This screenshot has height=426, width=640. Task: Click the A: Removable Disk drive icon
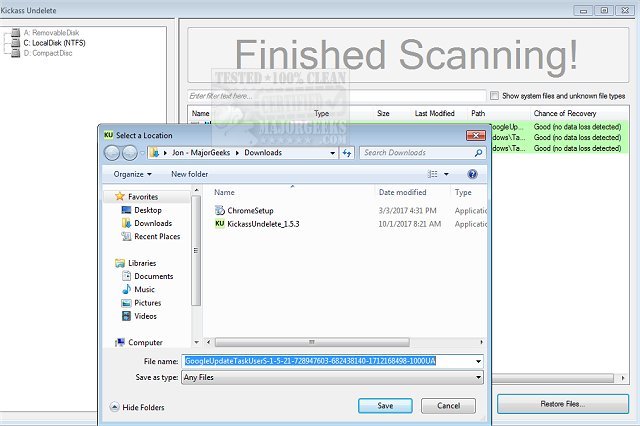16,33
